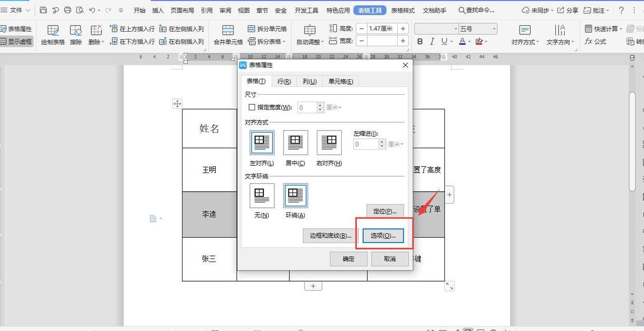The height and width of the screenshot is (331, 644).
Task: Click the Positioning (定位) button
Action: [385, 211]
